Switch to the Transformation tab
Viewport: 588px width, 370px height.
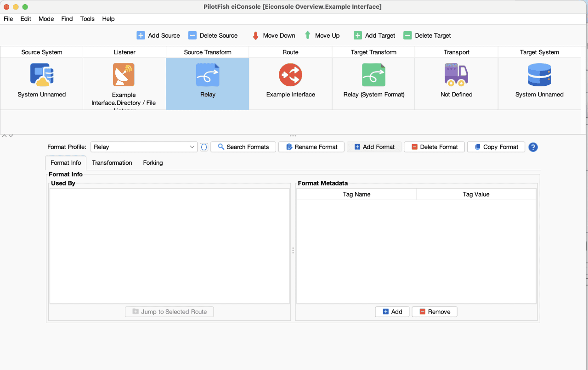112,163
